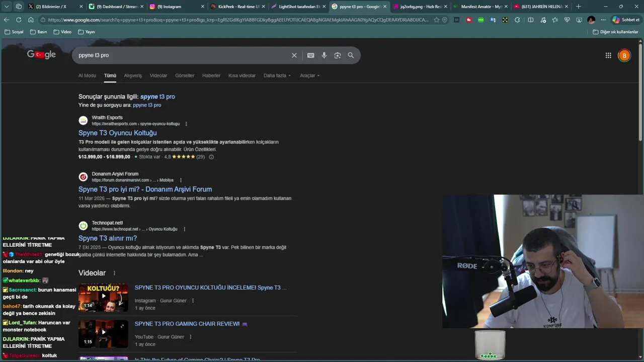Open more options for Wraith Esports result
644x362 pixels.
(186, 124)
